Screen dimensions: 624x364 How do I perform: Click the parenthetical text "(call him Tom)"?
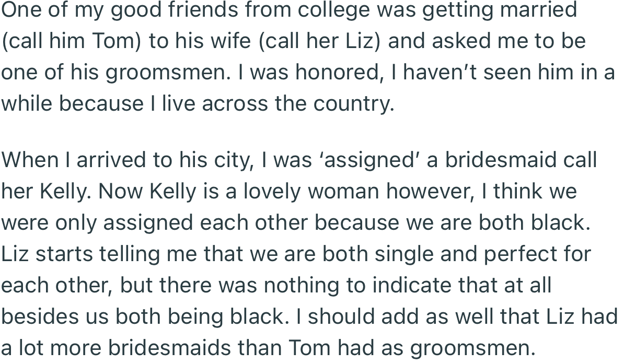(x=71, y=41)
